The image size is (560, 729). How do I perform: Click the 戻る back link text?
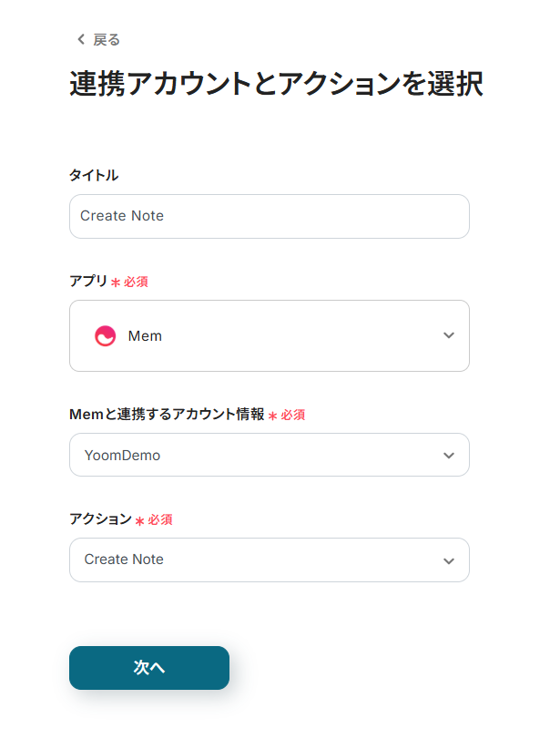(107, 39)
